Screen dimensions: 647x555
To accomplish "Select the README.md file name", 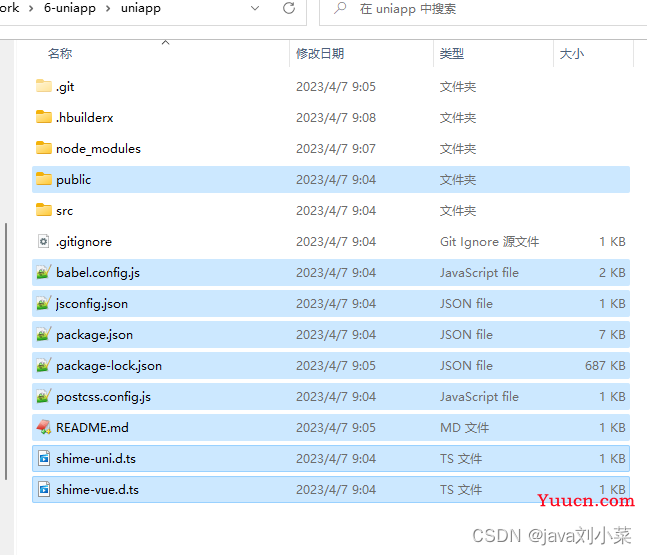I will coord(92,427).
